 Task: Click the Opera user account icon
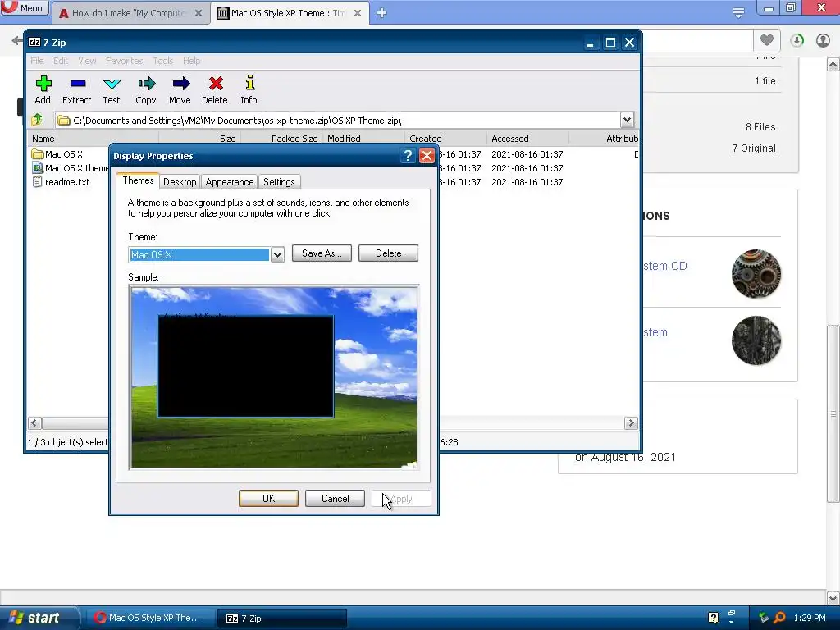tap(823, 40)
